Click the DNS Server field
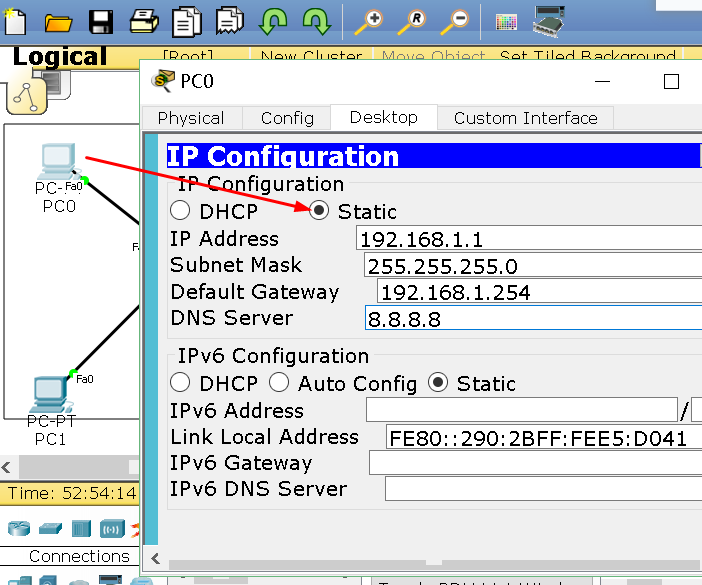Viewport: 702px width, 585px height. coord(534,318)
